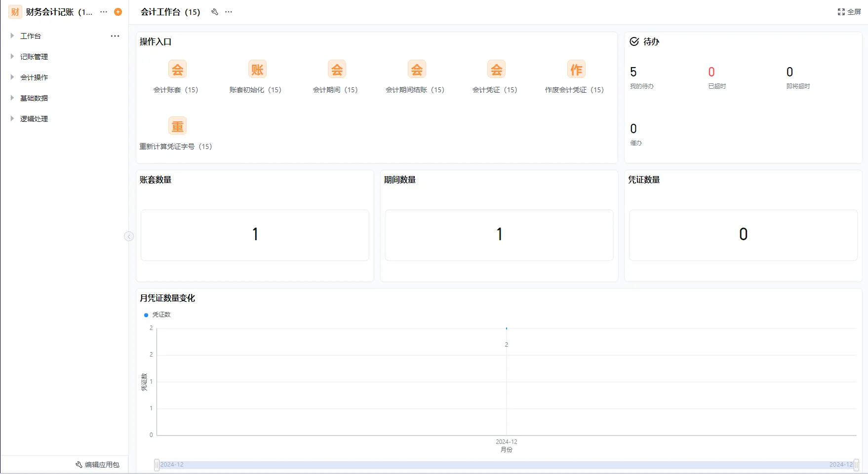Open 会计期间 entry icon

click(337, 69)
